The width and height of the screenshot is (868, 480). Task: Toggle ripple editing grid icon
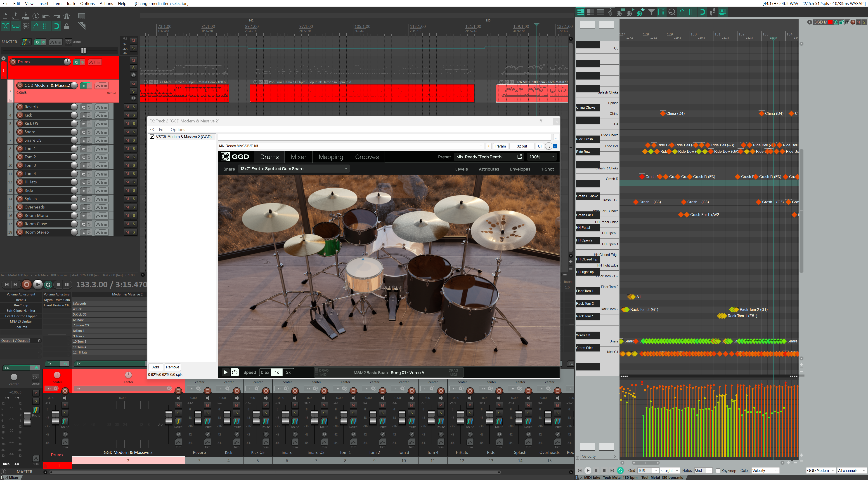click(x=26, y=26)
